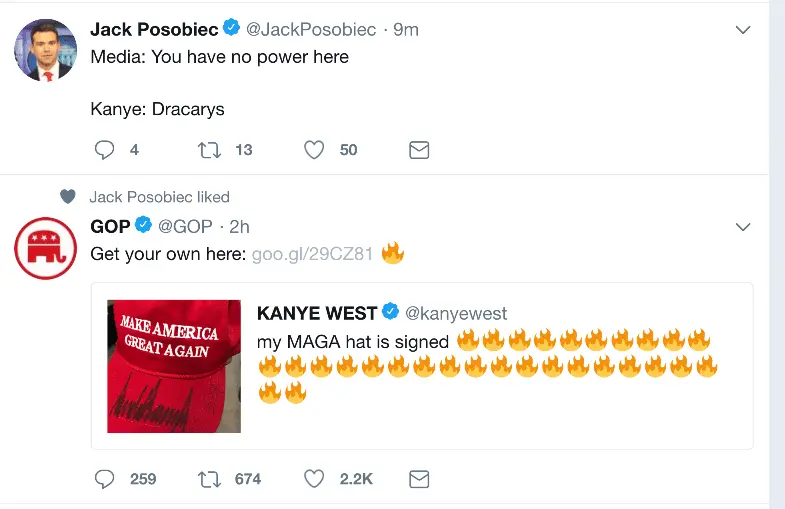Reply to the GOP tweet
785x509 pixels.
pos(105,479)
